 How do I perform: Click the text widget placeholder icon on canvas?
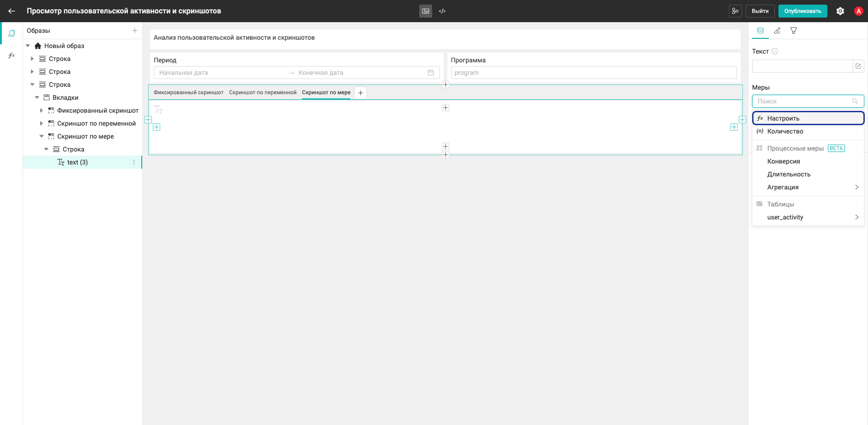158,109
